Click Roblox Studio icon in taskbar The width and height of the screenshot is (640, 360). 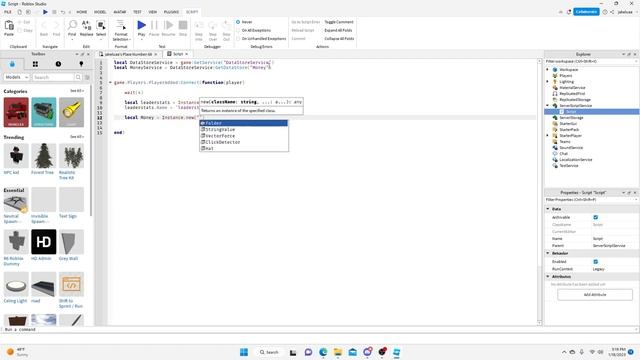396,352
